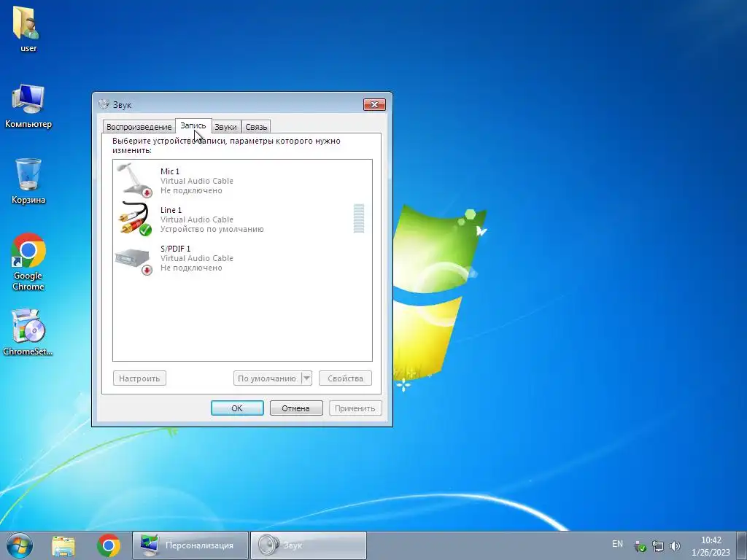Select the S/PDIF 1 device name text
747x560 pixels.
(x=175, y=249)
